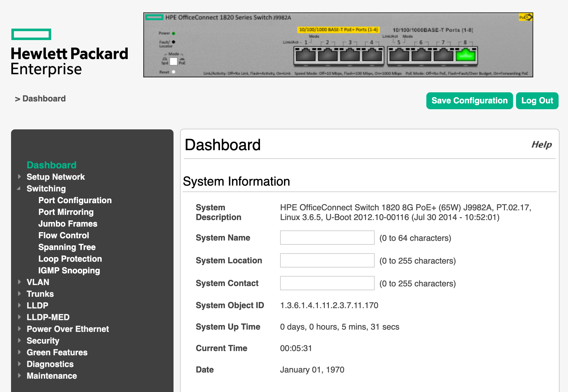Click the 'System Up Time' label
Screen dimensions: 568x392
tap(228, 327)
